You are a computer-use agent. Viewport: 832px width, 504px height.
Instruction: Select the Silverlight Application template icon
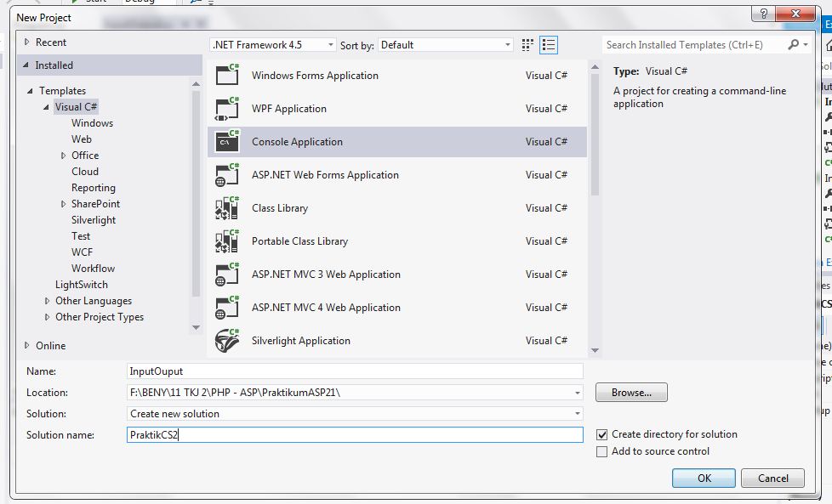point(228,340)
